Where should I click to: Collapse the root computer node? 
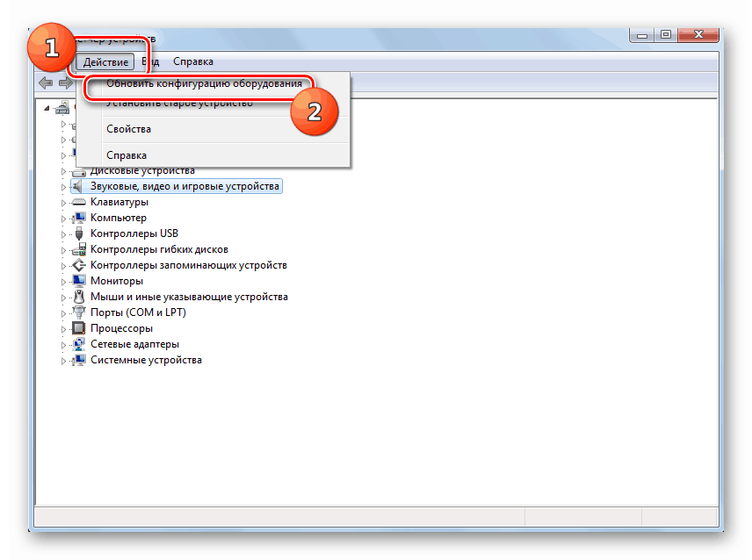[47, 108]
